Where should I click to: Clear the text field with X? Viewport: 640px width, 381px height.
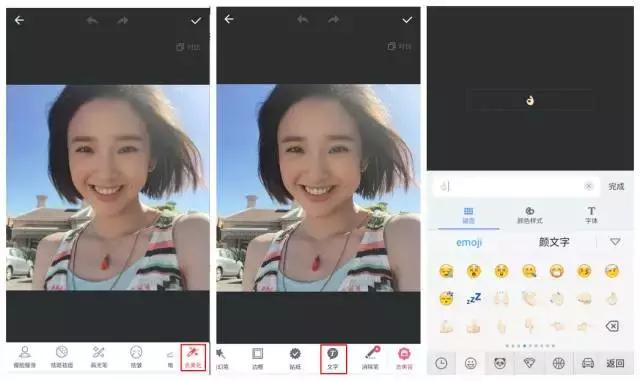click(x=588, y=187)
